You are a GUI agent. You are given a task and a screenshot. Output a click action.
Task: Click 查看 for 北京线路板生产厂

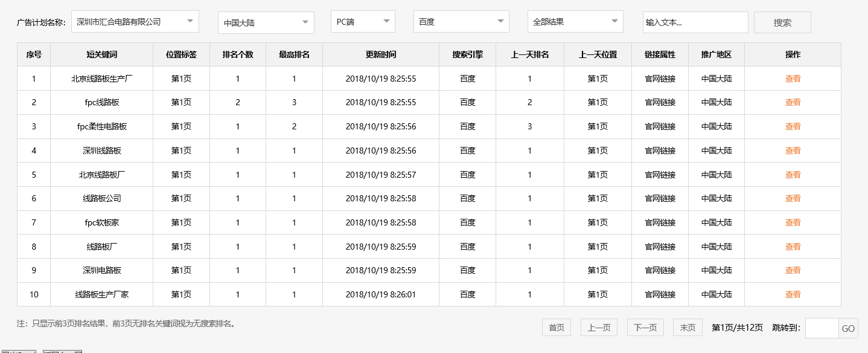[793, 78]
